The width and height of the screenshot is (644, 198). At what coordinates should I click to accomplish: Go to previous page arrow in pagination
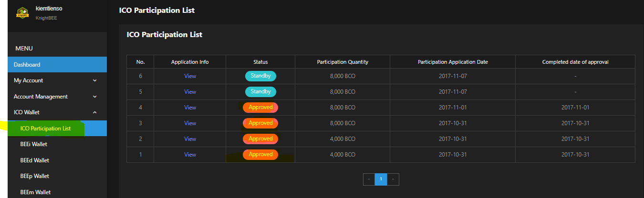(369, 179)
